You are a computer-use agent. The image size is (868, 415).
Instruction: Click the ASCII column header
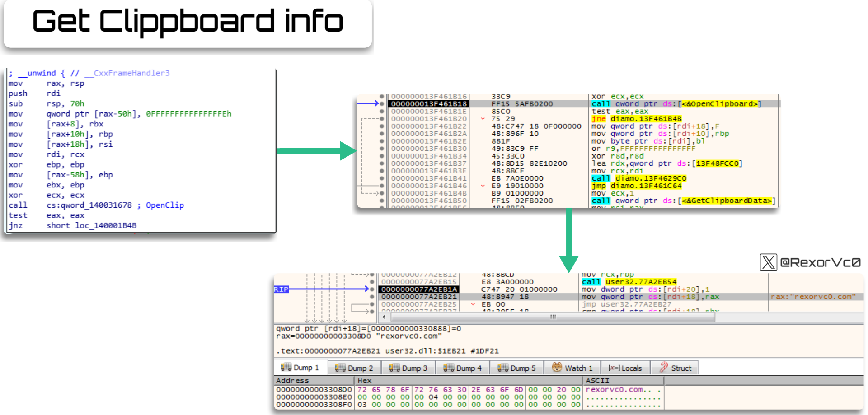tap(597, 381)
